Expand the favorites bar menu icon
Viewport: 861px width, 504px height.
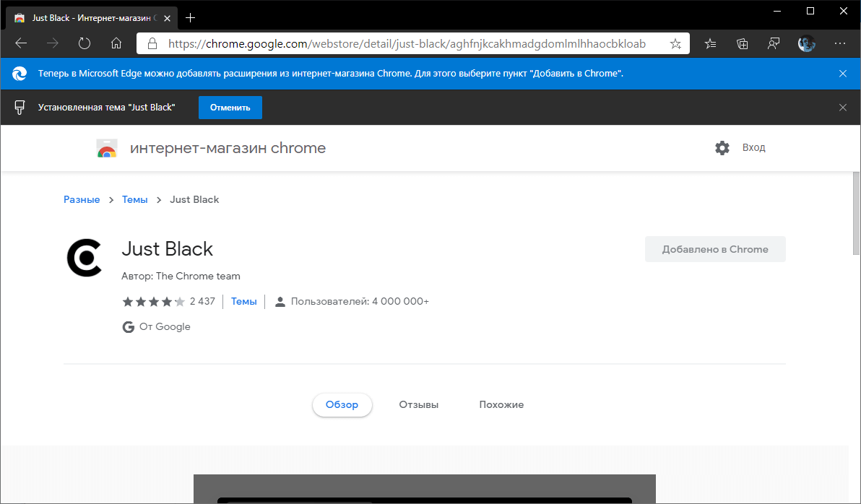710,43
